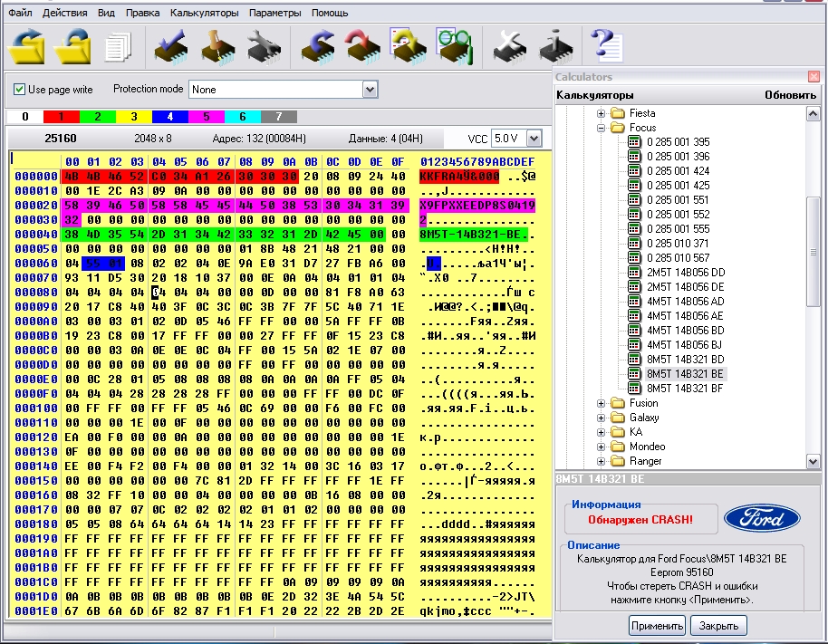Expand the Ranger folder node

coord(601,461)
